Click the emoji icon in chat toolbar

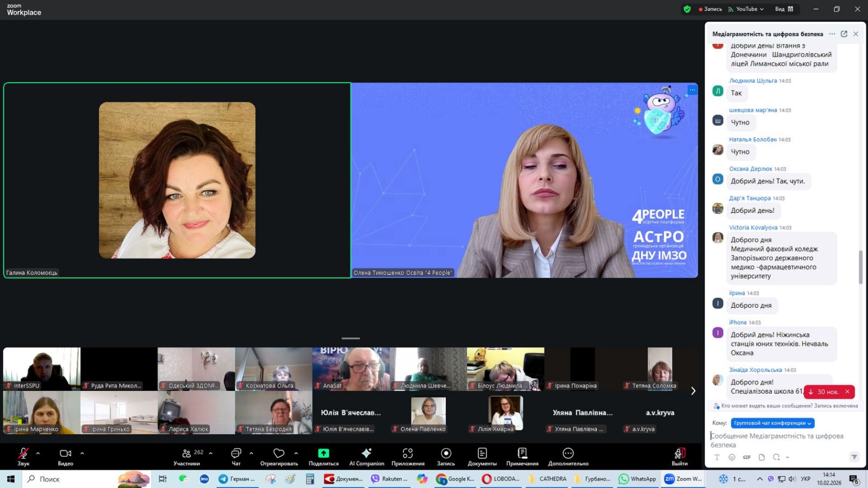pyautogui.click(x=732, y=457)
